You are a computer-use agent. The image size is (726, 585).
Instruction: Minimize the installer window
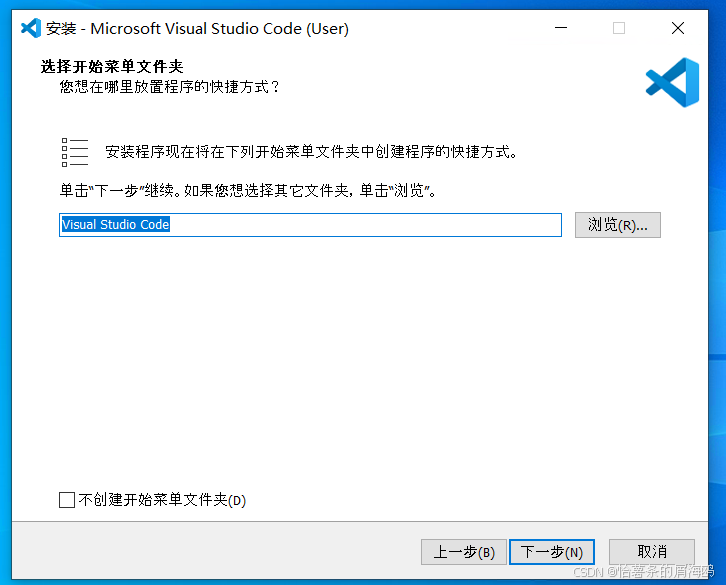click(x=561, y=28)
